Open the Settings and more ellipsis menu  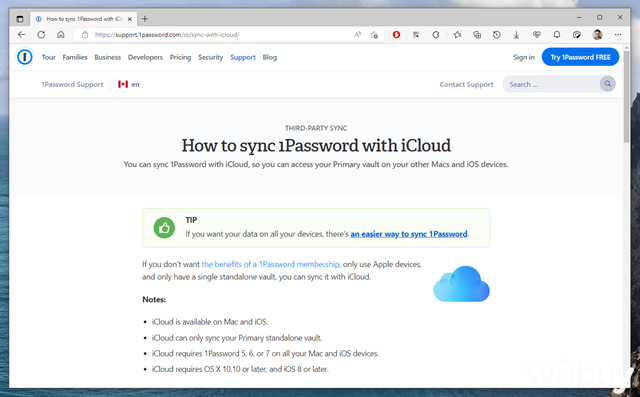coord(618,35)
